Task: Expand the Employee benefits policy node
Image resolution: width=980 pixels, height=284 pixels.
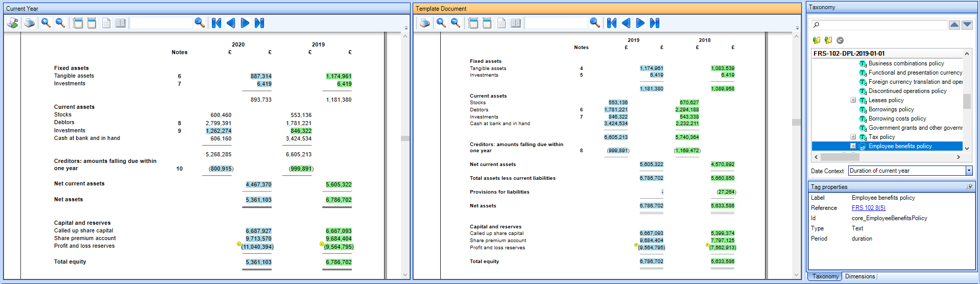Action: (x=853, y=146)
